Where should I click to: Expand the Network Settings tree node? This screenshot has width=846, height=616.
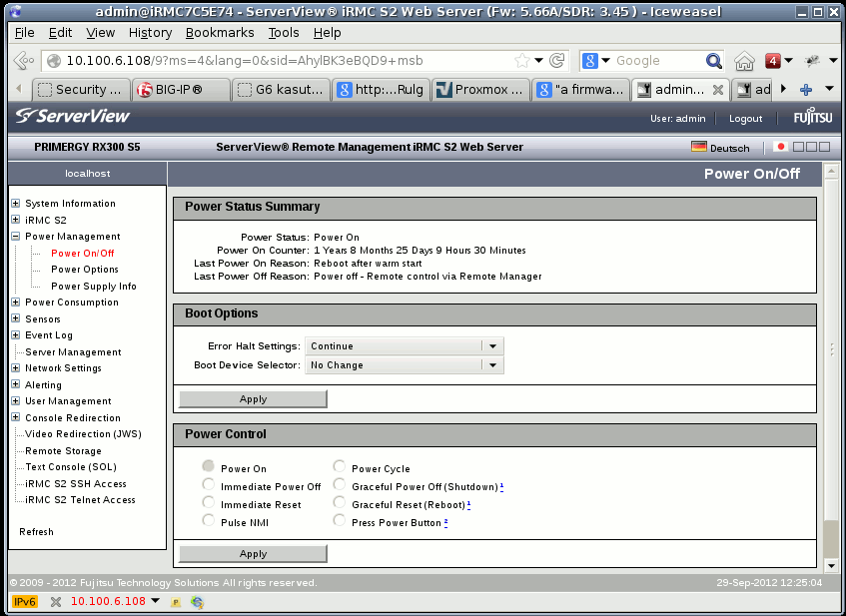click(16, 367)
